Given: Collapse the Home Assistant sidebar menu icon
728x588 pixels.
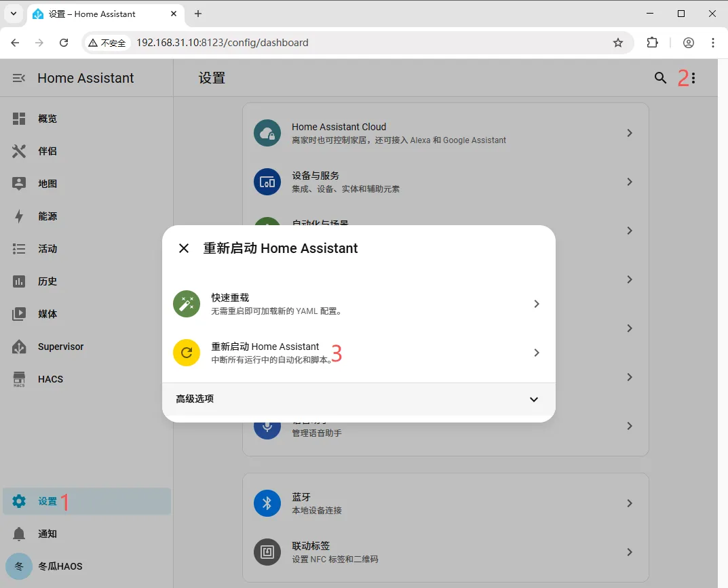Looking at the screenshot, I should [x=18, y=78].
